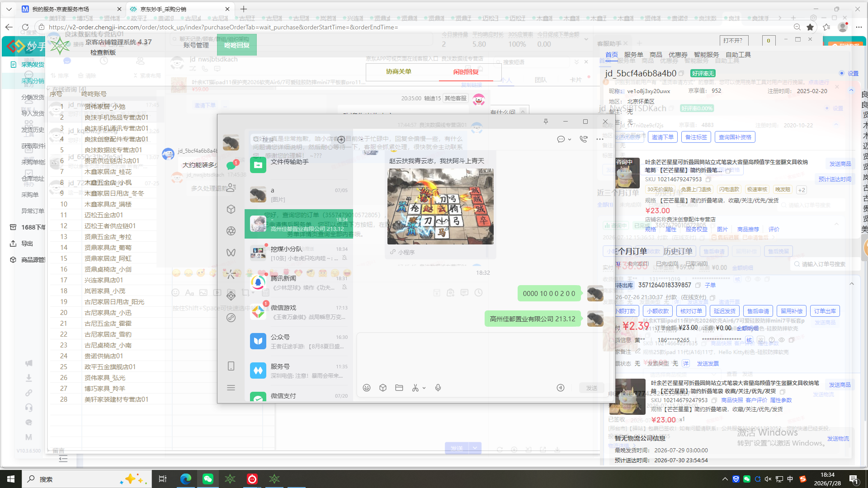Click 账号管理 in the store management window
Image resolution: width=868 pixels, height=488 pixels.
pyautogui.click(x=196, y=45)
